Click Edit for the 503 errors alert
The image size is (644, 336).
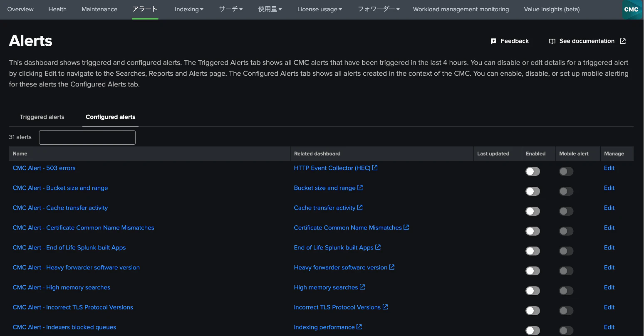coord(609,168)
